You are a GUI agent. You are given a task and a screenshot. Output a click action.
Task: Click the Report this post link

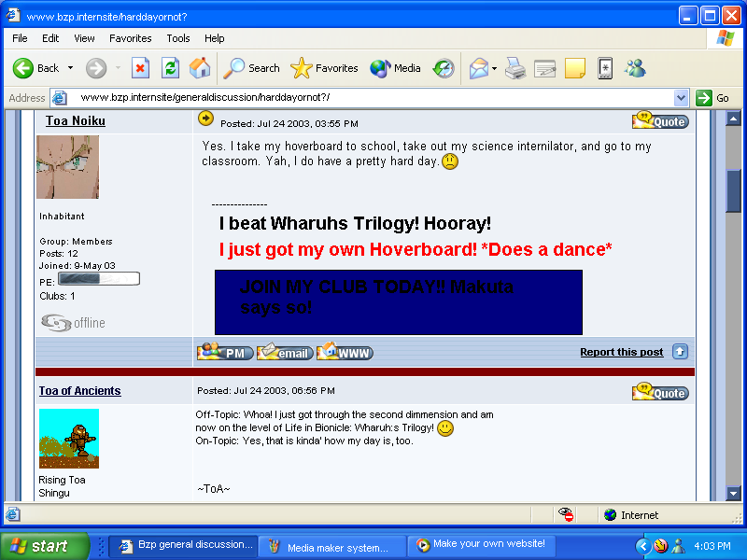click(x=621, y=352)
